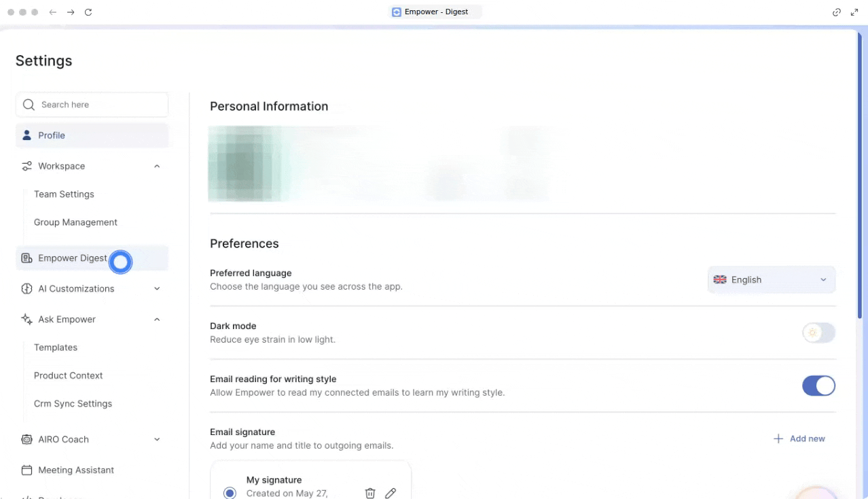
Task: Open the Preferred language English dropdown
Action: click(x=772, y=279)
